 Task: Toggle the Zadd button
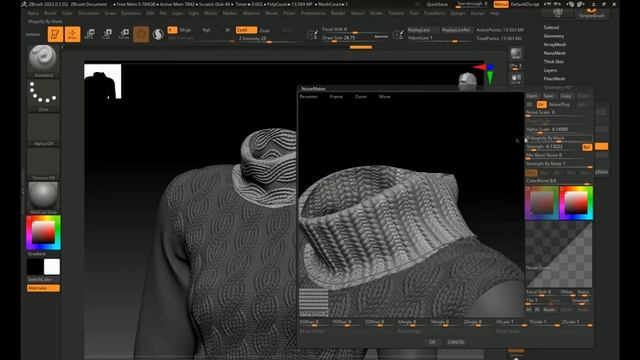click(x=246, y=30)
